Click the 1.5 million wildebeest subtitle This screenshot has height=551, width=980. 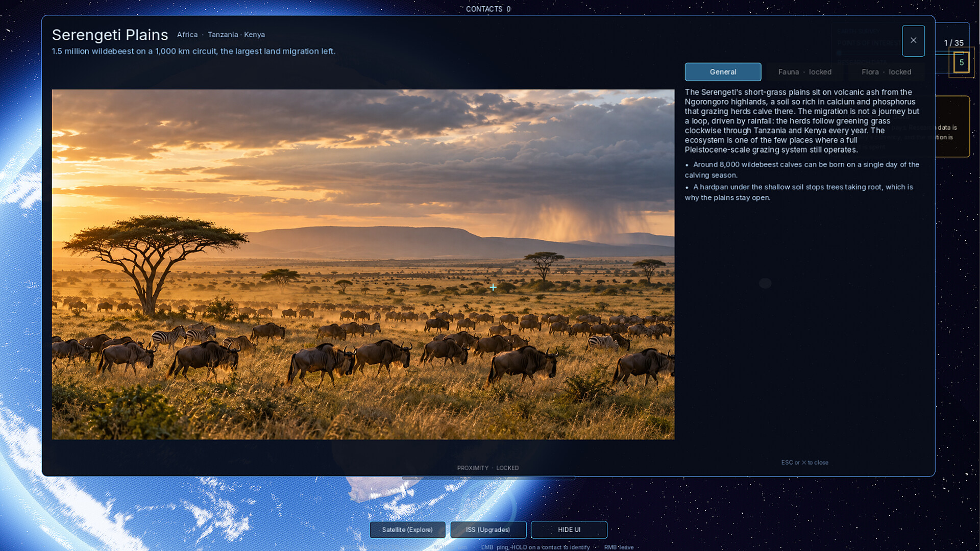(193, 51)
